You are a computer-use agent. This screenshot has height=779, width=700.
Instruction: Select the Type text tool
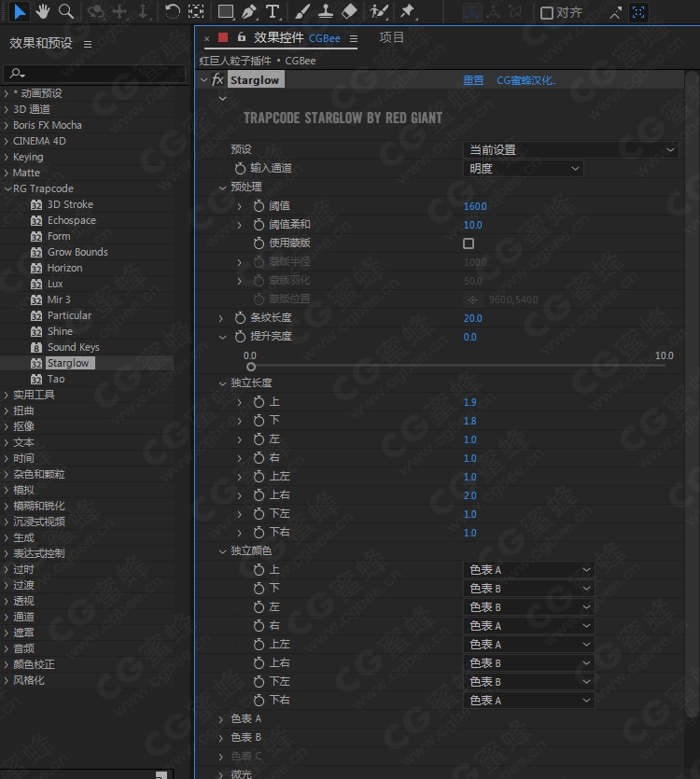pos(273,11)
